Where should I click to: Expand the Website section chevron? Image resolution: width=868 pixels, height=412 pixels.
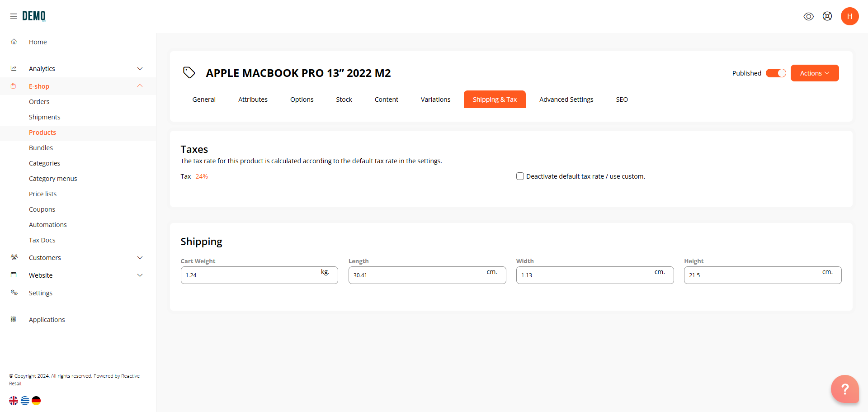coord(140,275)
